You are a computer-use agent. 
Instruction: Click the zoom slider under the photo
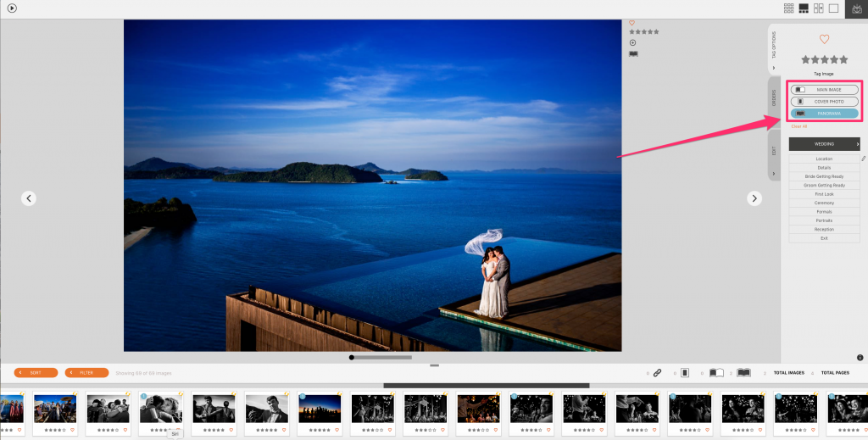(381, 358)
